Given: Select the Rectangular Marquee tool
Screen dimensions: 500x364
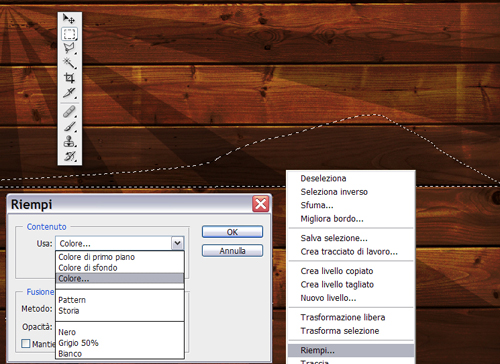Looking at the screenshot, I should [69, 34].
